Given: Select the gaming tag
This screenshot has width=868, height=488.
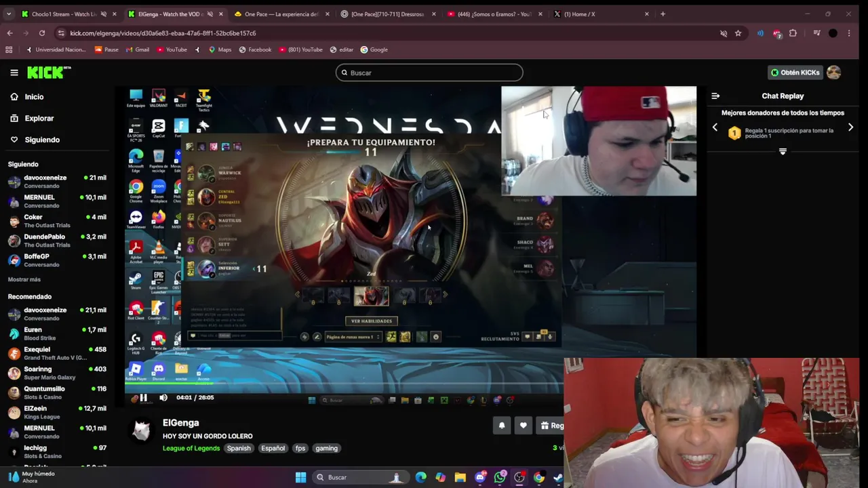Looking at the screenshot, I should click(x=326, y=448).
